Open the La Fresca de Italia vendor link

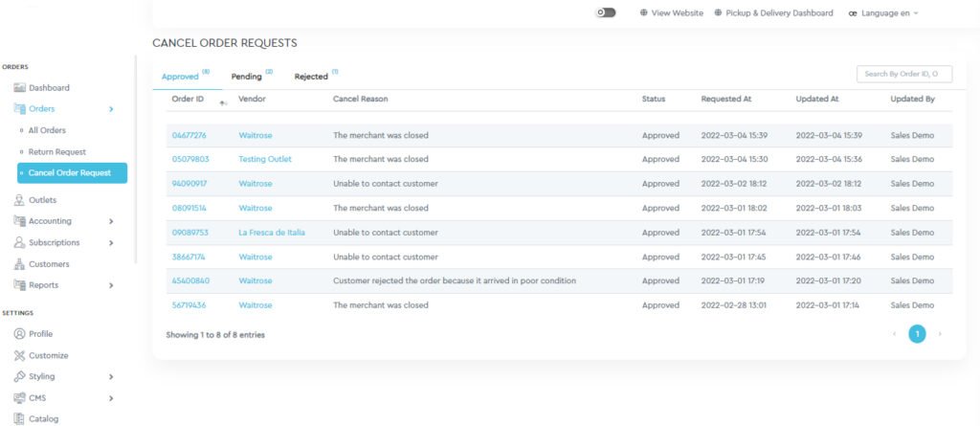pyautogui.click(x=271, y=233)
